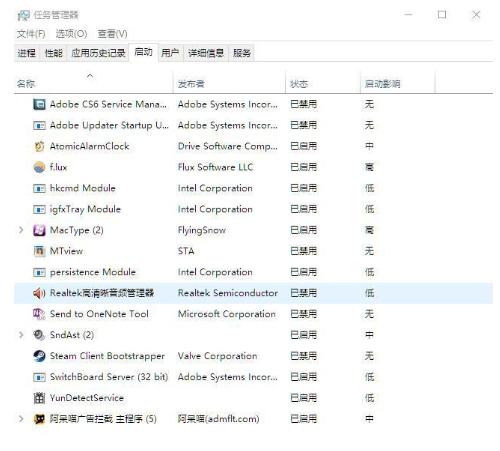
Task: Click the YunDetectService icon
Action: pos(39,398)
